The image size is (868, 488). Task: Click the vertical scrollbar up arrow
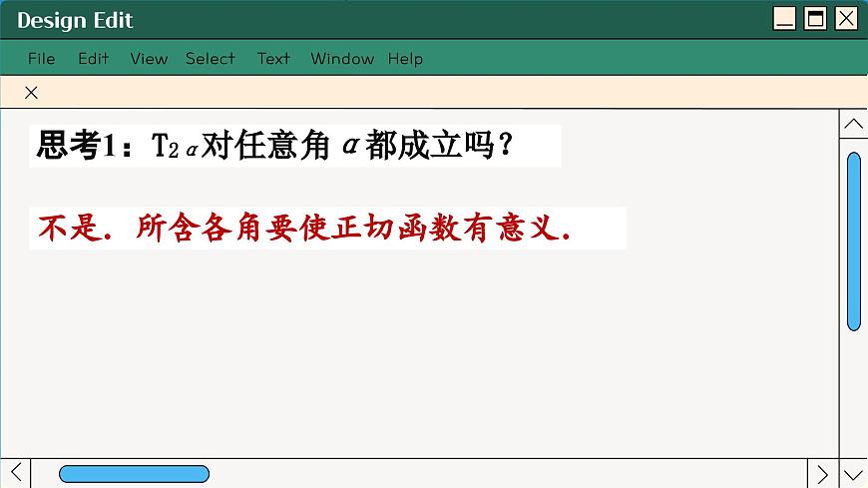[x=854, y=124]
